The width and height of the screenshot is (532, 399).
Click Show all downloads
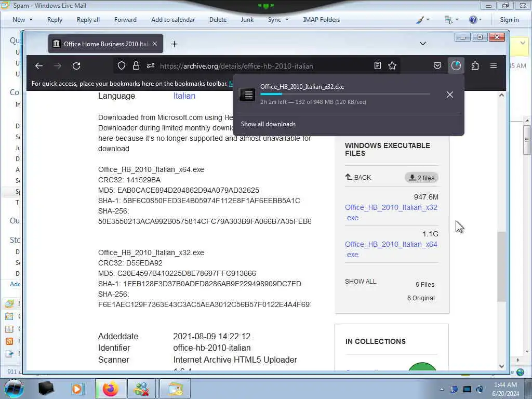tap(268, 124)
